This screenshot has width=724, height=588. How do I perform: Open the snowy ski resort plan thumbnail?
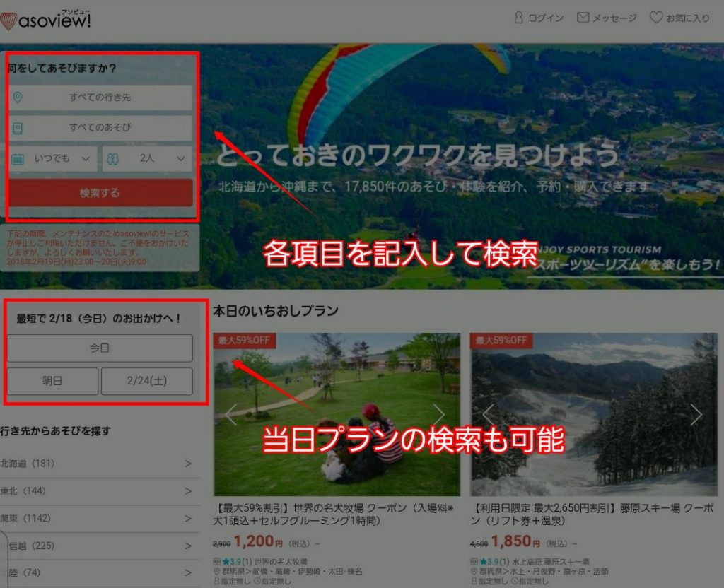pyautogui.click(x=594, y=414)
